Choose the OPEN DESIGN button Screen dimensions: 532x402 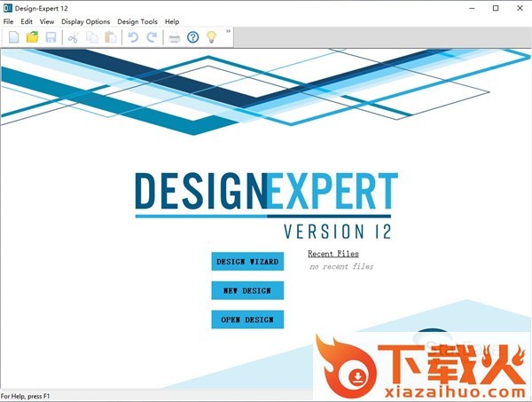[247, 319]
